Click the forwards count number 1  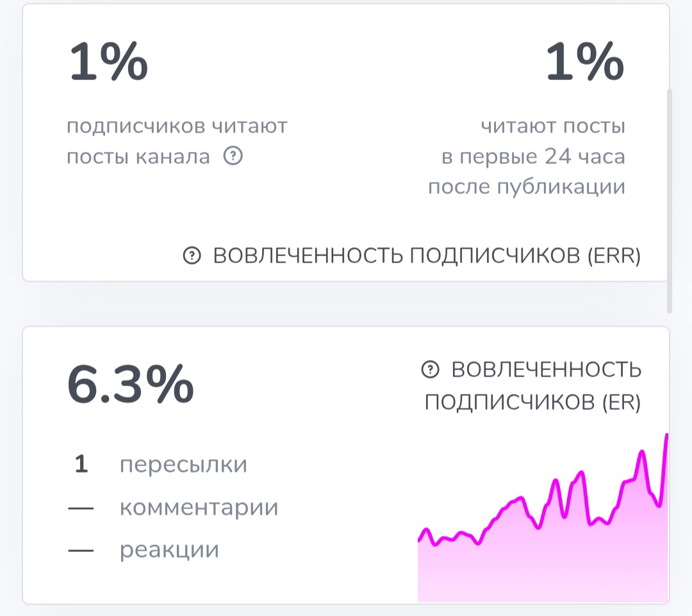(x=81, y=465)
